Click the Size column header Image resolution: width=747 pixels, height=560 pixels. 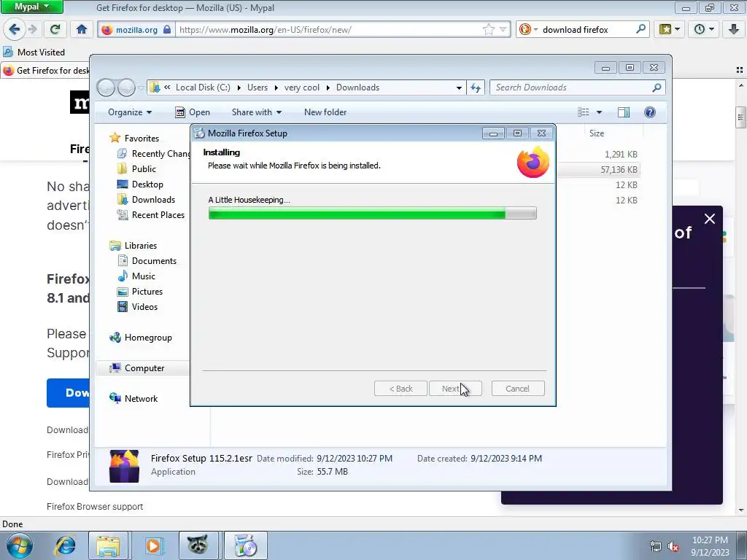pyautogui.click(x=597, y=133)
